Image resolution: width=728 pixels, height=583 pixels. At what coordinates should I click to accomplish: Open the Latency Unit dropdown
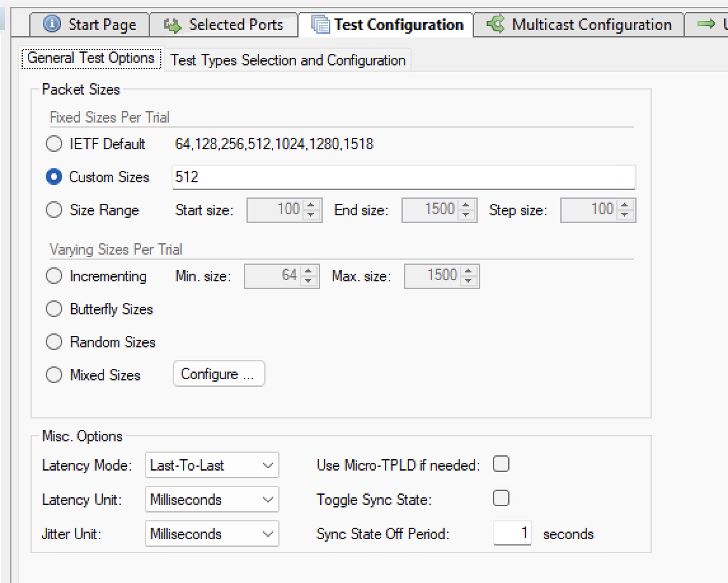[212, 500]
